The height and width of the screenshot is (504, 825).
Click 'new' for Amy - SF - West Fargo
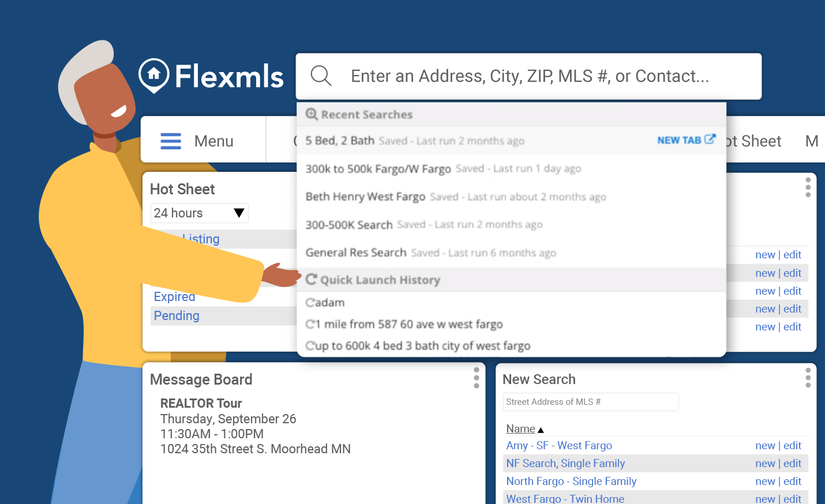(x=765, y=445)
